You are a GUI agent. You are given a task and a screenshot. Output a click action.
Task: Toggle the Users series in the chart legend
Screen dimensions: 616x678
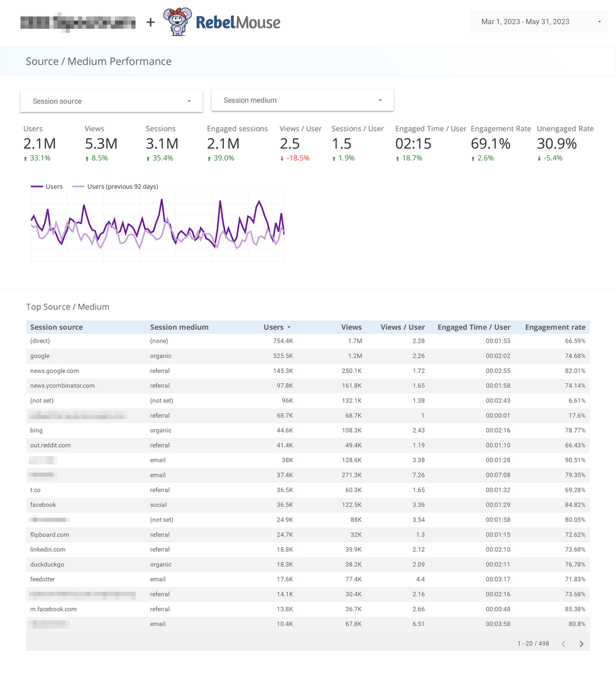(x=47, y=186)
